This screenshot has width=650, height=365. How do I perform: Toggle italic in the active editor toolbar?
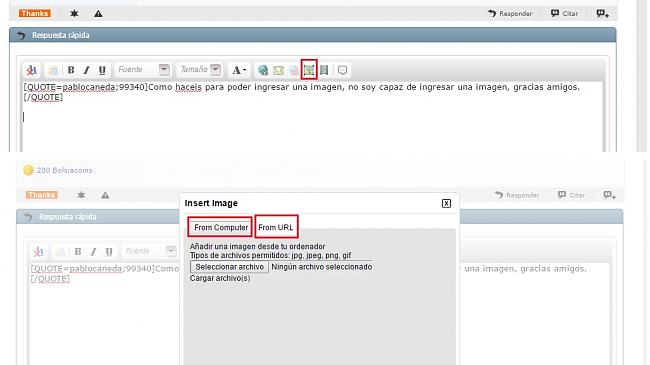tap(86, 70)
